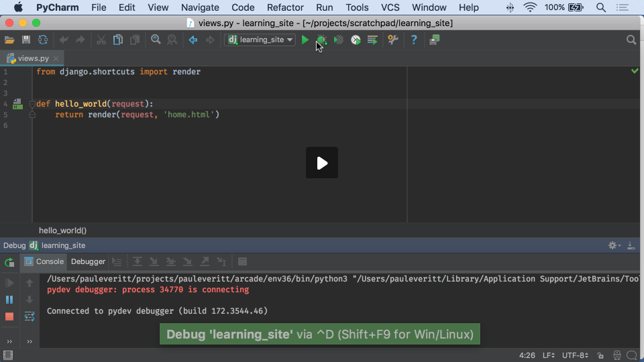644x362 pixels.
Task: Expand more console actions chevron
Action: (x=30, y=341)
